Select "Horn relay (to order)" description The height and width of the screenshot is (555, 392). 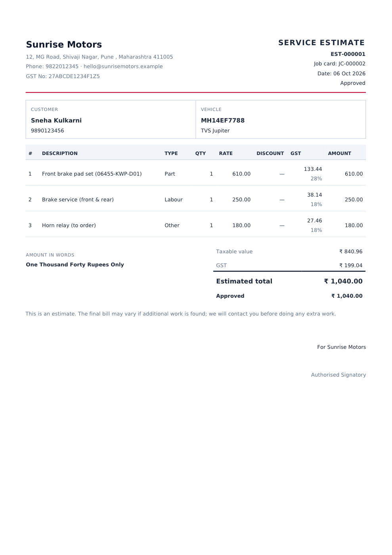pyautogui.click(x=69, y=225)
